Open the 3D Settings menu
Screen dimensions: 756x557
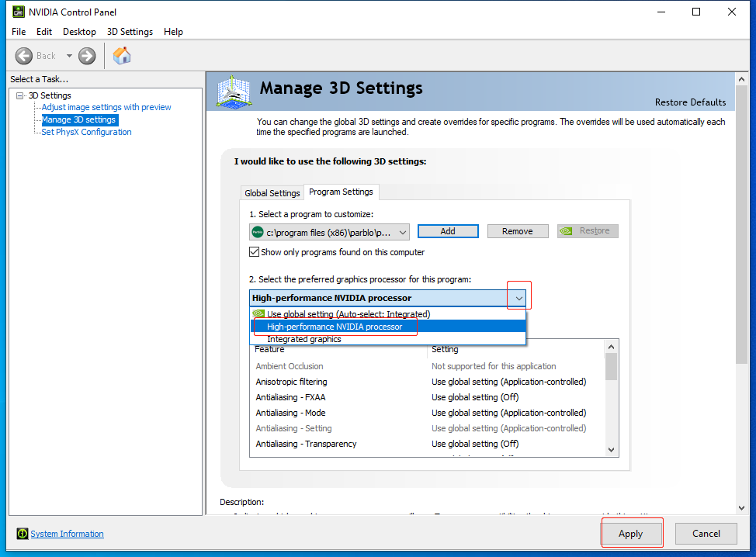click(x=130, y=32)
